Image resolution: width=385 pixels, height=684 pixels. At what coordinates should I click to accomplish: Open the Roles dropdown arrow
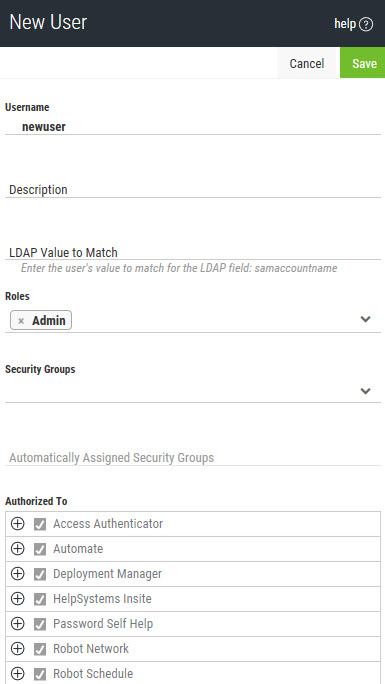[365, 319]
